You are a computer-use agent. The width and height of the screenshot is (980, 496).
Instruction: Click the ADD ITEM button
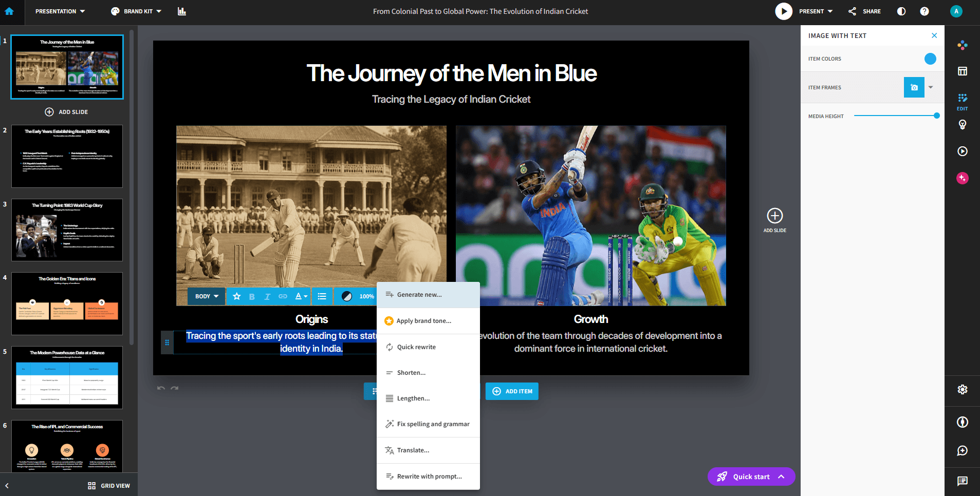[512, 391]
